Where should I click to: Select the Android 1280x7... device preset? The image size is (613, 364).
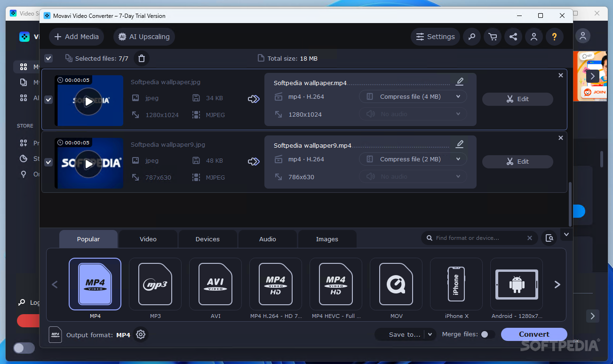click(517, 284)
